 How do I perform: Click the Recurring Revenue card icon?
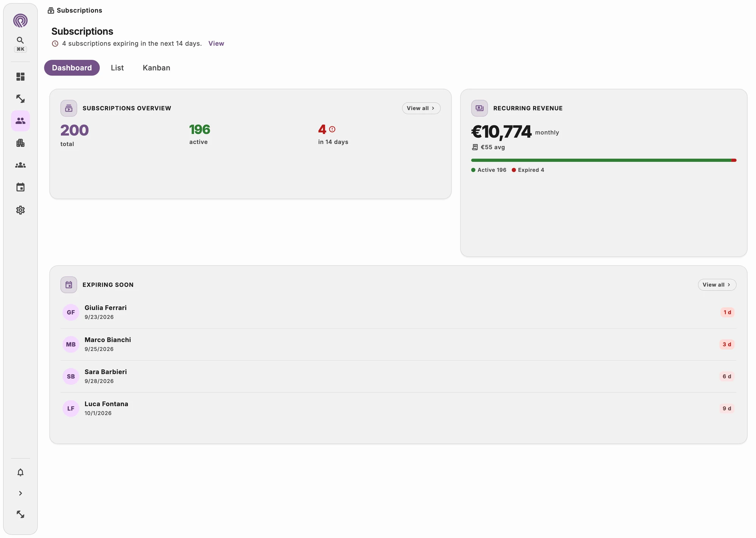point(479,108)
